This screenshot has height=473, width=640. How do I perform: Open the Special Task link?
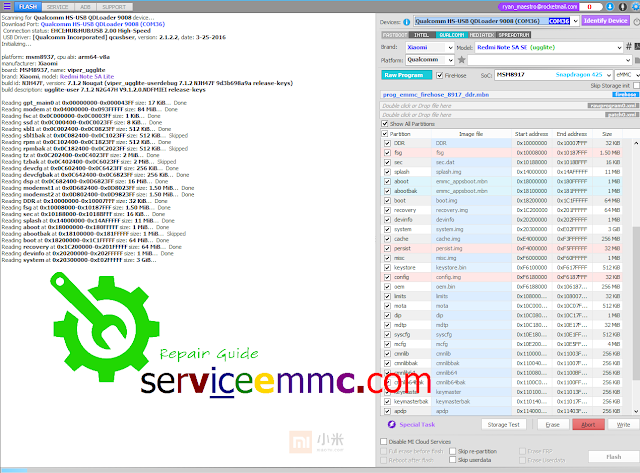417,424
